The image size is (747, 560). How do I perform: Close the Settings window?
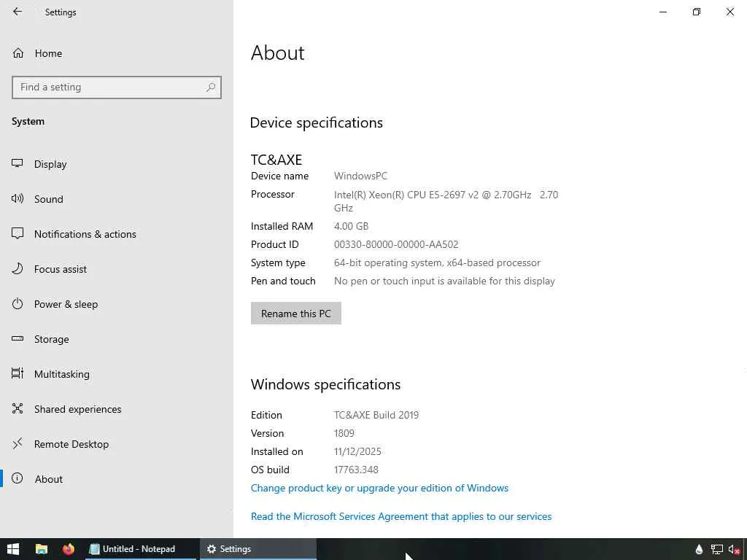[x=729, y=12]
